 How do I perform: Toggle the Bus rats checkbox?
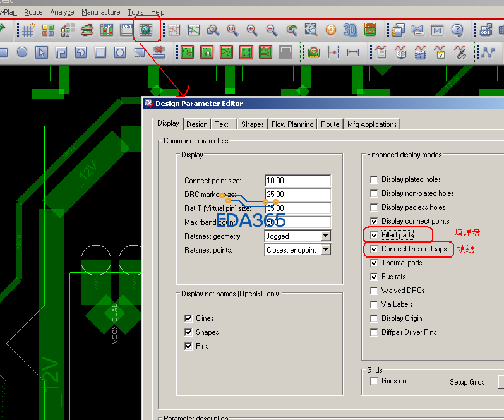click(374, 277)
